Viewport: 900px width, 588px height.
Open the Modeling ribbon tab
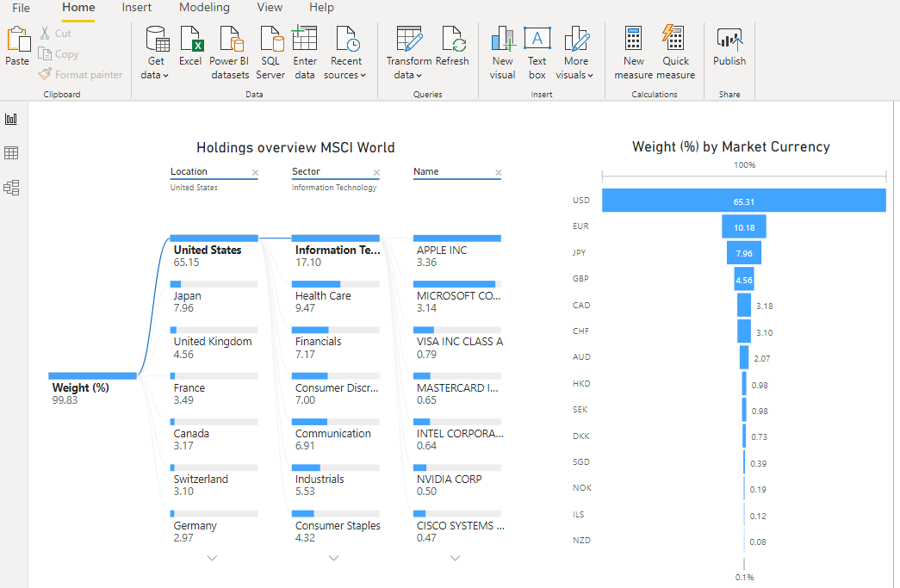(204, 8)
